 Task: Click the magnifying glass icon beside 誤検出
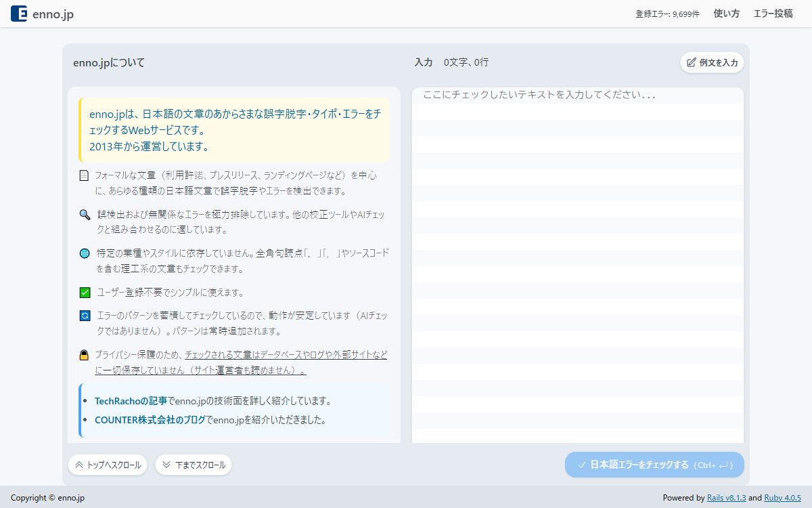(x=85, y=215)
